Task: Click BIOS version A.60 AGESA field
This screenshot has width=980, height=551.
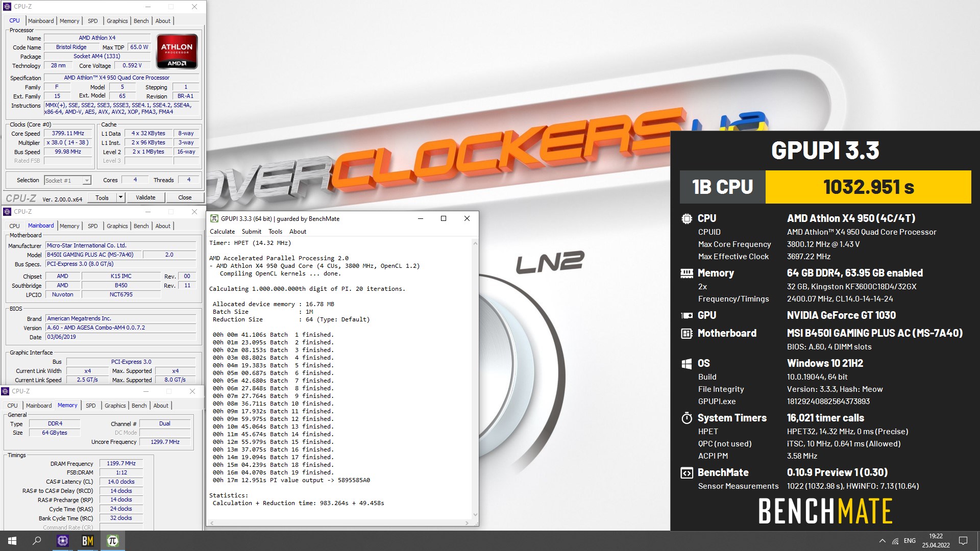Action: pyautogui.click(x=121, y=328)
